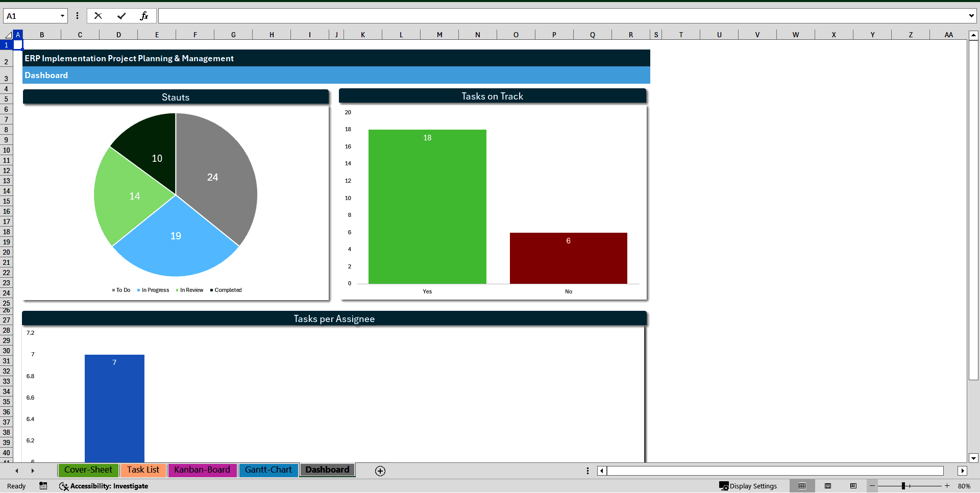Open the Task List sheet tab
Viewport: 980px width, 493px height.
[143, 470]
